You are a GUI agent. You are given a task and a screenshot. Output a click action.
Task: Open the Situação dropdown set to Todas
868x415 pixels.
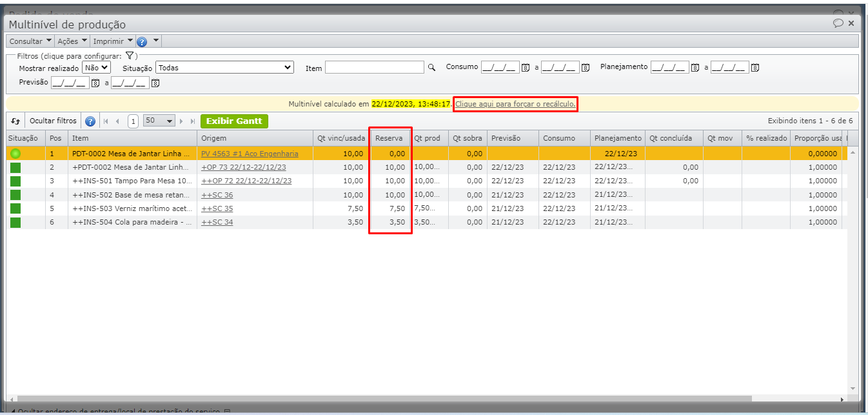[224, 67]
